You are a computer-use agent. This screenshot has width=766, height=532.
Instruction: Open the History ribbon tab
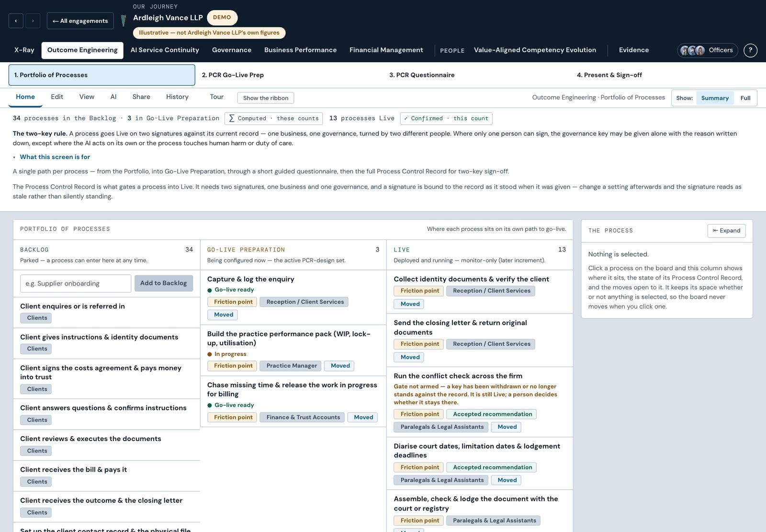click(x=177, y=97)
